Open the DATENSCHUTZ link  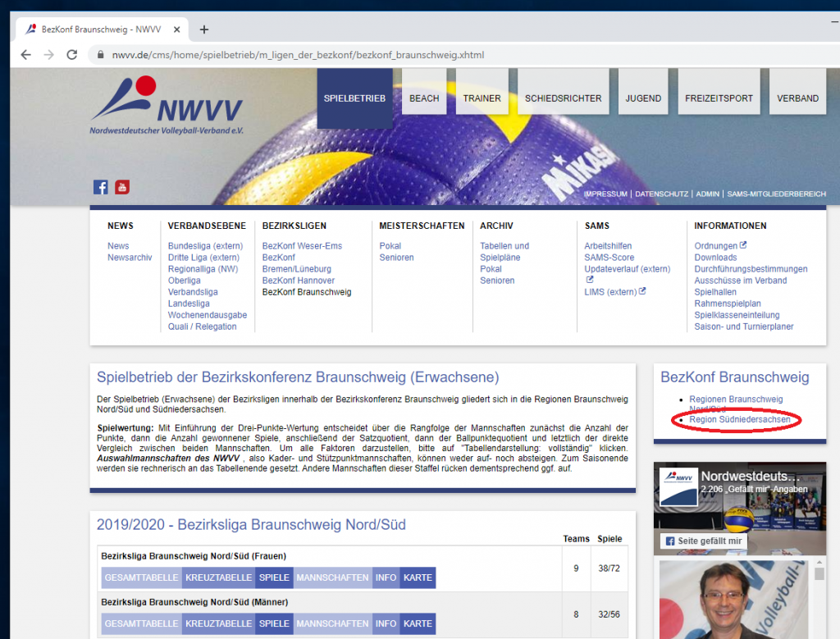[x=662, y=194]
